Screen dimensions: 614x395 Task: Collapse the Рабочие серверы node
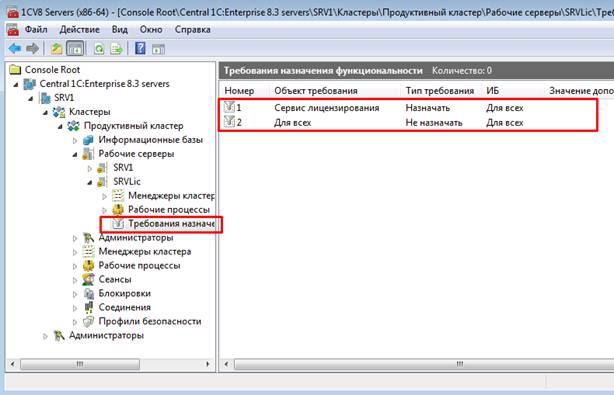point(75,155)
